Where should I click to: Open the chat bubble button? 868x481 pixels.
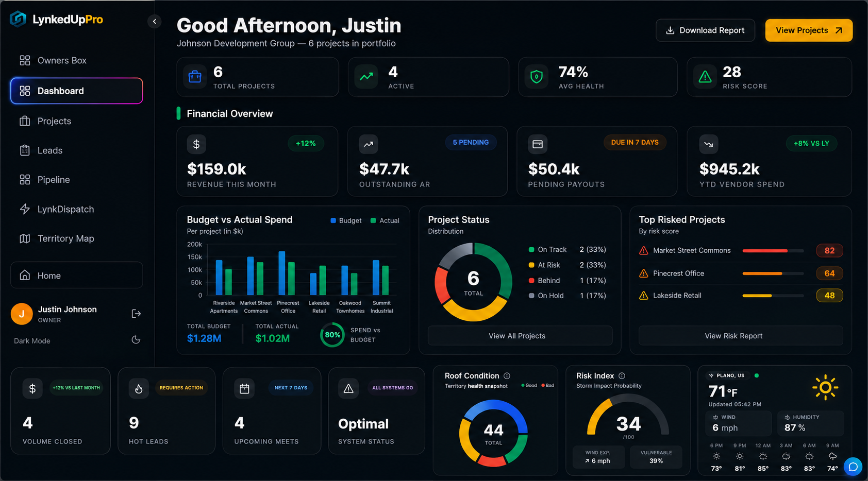(x=853, y=467)
